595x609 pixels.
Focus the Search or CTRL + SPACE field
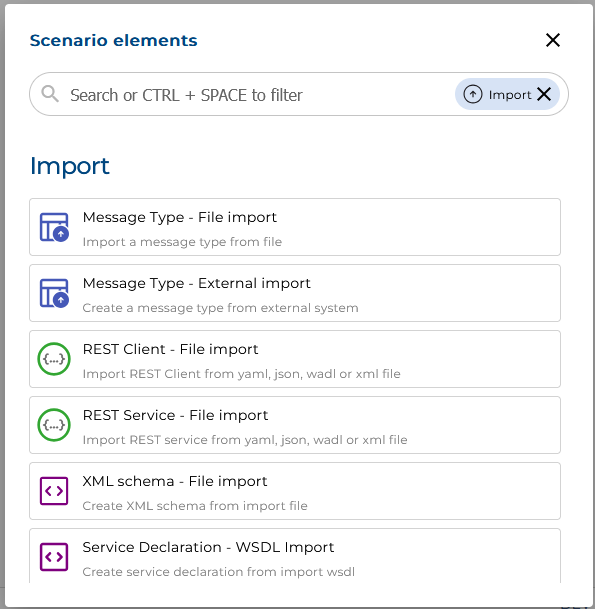(x=256, y=95)
